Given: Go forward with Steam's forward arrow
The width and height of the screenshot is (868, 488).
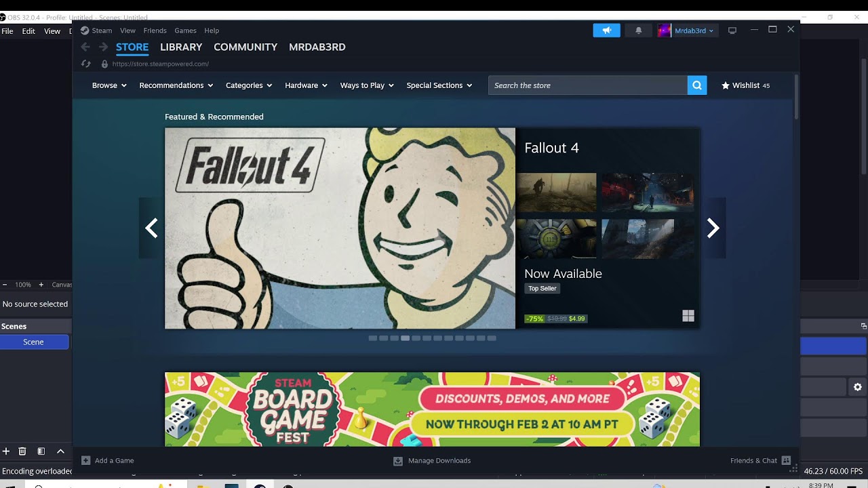Looking at the screenshot, I should pos(103,47).
